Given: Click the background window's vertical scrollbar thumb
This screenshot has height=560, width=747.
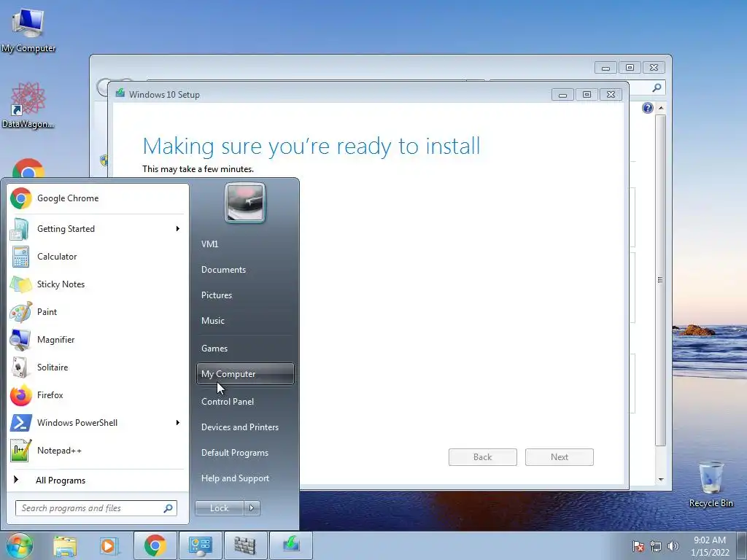Looking at the screenshot, I should [x=660, y=280].
